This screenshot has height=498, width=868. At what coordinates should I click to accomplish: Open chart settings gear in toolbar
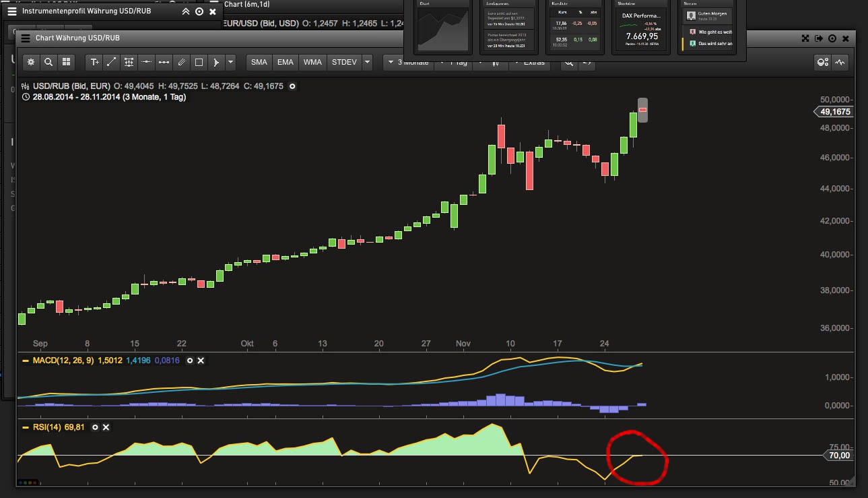point(30,62)
